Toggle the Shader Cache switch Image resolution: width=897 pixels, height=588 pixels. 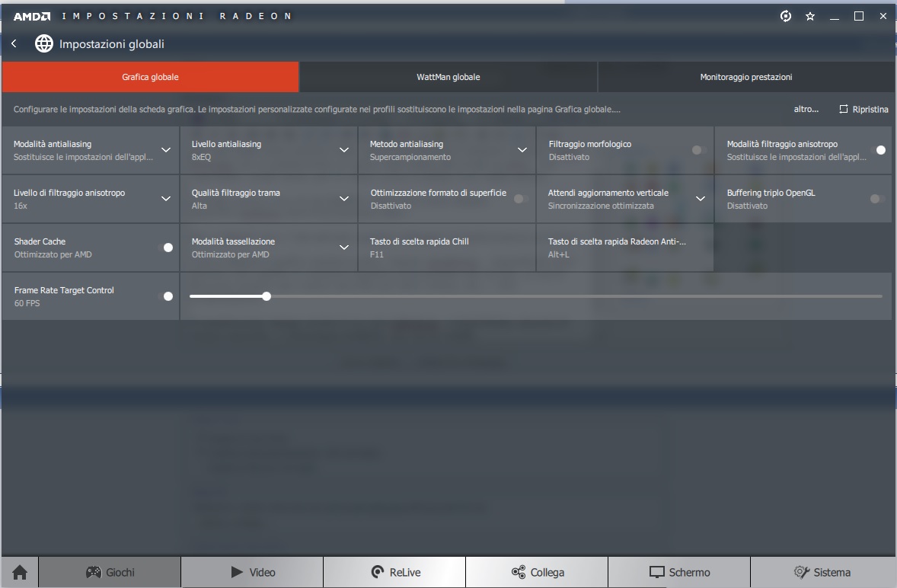165,247
